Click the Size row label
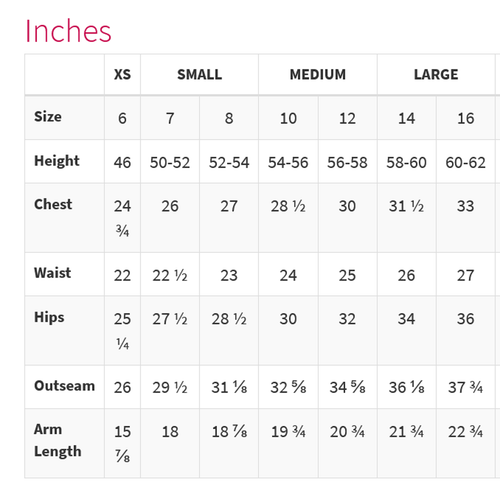This screenshot has height=500, width=500. tap(48, 117)
